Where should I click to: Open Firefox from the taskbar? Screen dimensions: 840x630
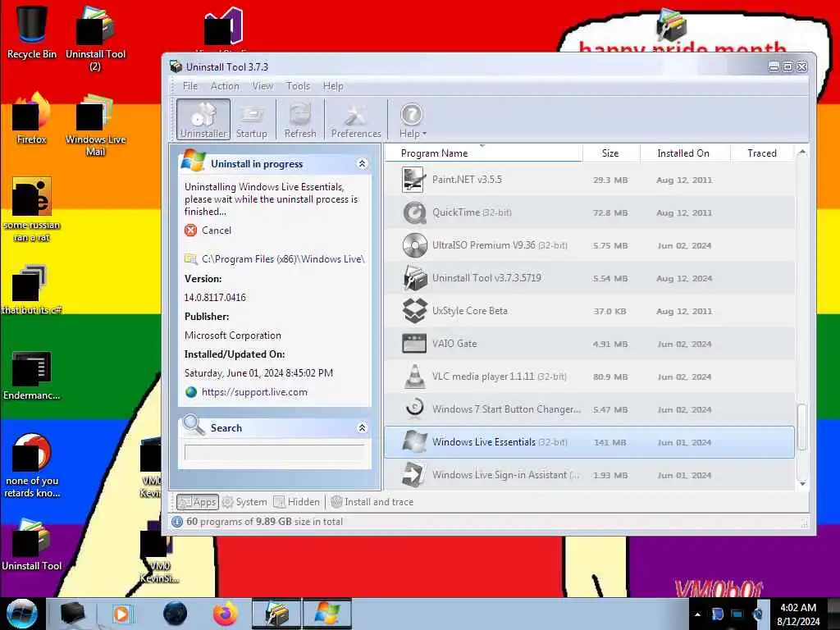coord(226,614)
